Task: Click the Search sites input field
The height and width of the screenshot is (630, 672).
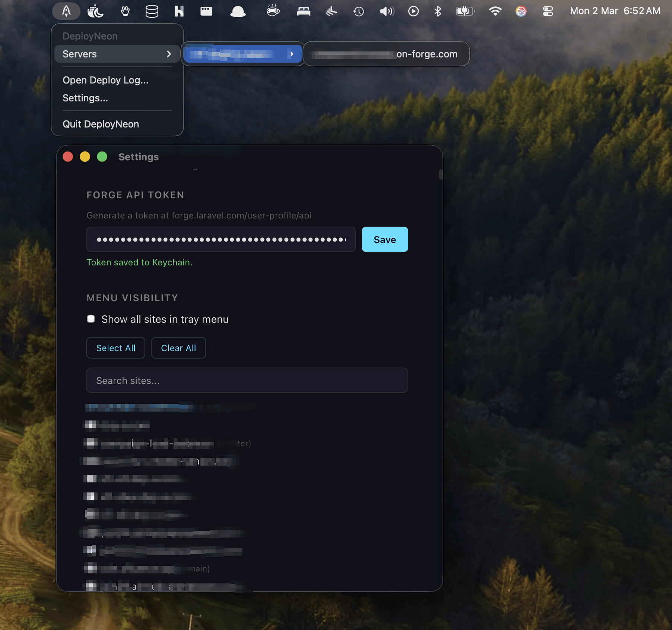Action: pos(247,380)
